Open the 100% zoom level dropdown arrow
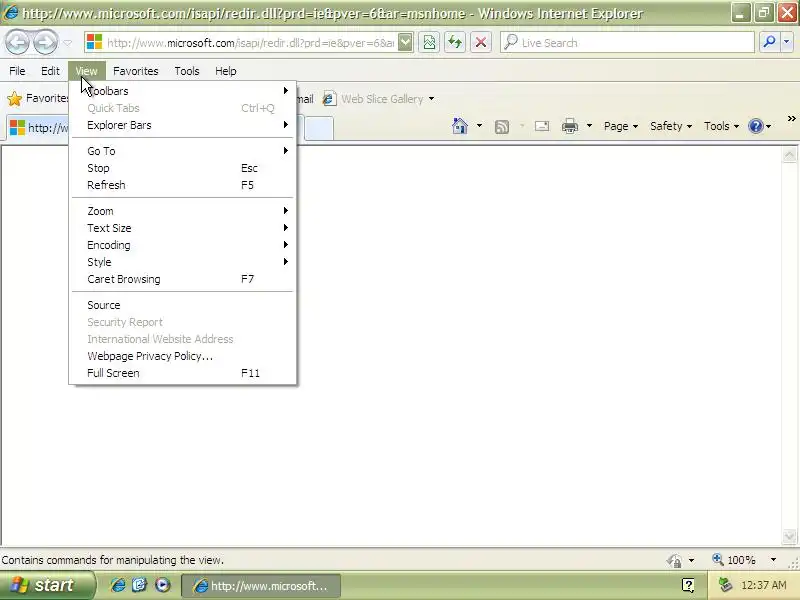 pos(773,560)
